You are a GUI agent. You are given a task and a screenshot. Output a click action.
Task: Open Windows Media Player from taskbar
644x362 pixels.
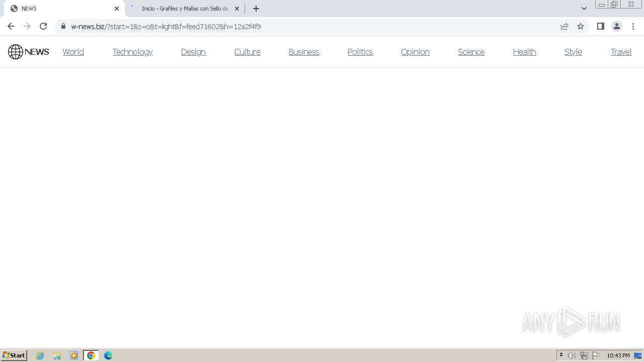coord(74,355)
